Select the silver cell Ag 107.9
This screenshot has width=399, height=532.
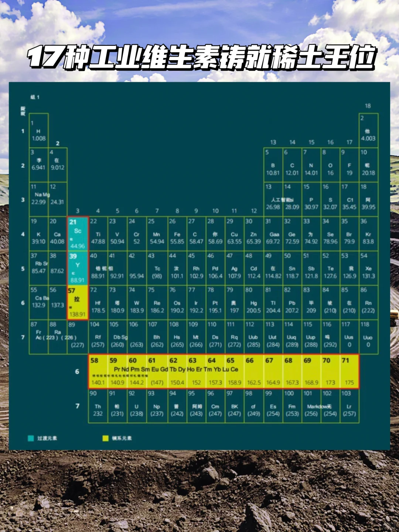pyautogui.click(x=234, y=268)
